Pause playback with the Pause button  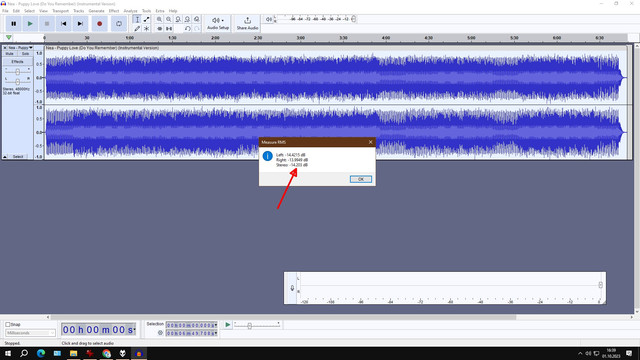(13, 24)
